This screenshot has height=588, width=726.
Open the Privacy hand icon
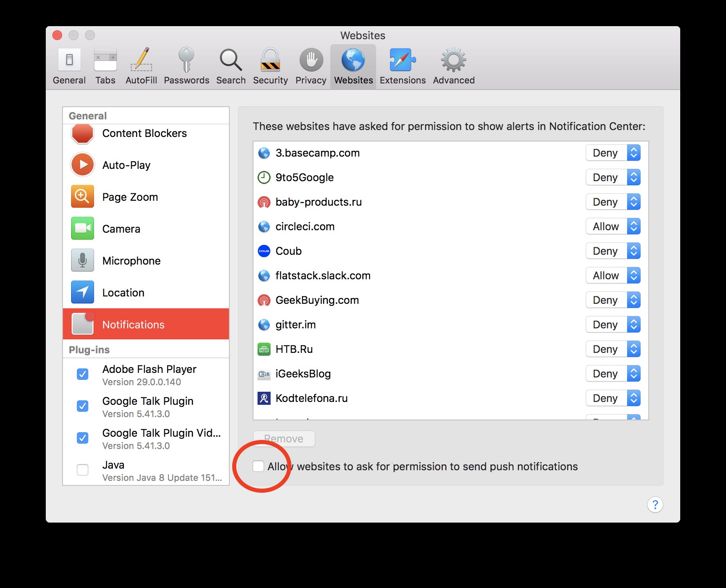click(x=311, y=60)
